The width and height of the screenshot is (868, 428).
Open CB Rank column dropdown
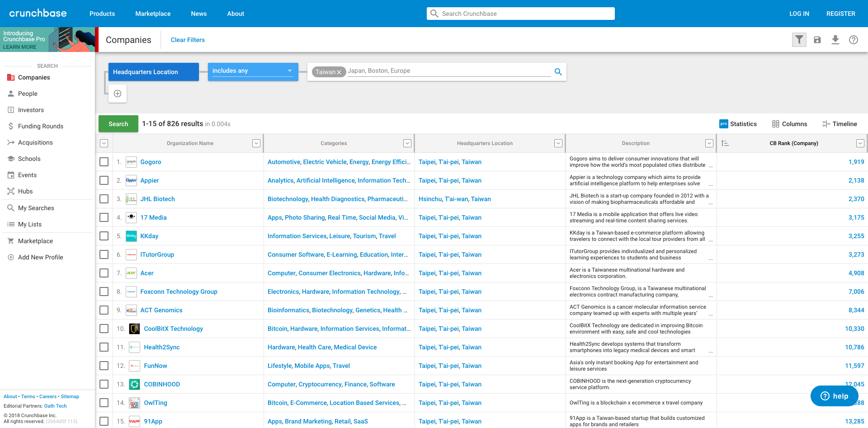[x=860, y=143]
